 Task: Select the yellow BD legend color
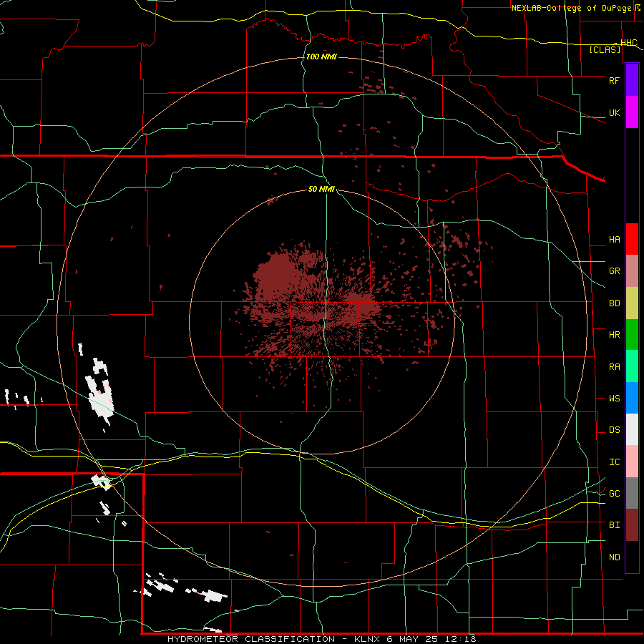632,303
